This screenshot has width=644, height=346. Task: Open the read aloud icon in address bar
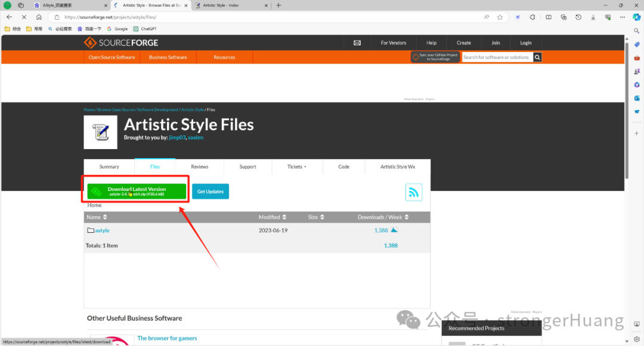pos(487,17)
